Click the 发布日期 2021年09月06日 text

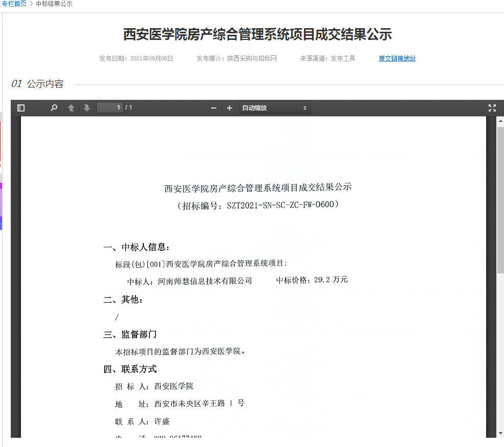click(136, 58)
